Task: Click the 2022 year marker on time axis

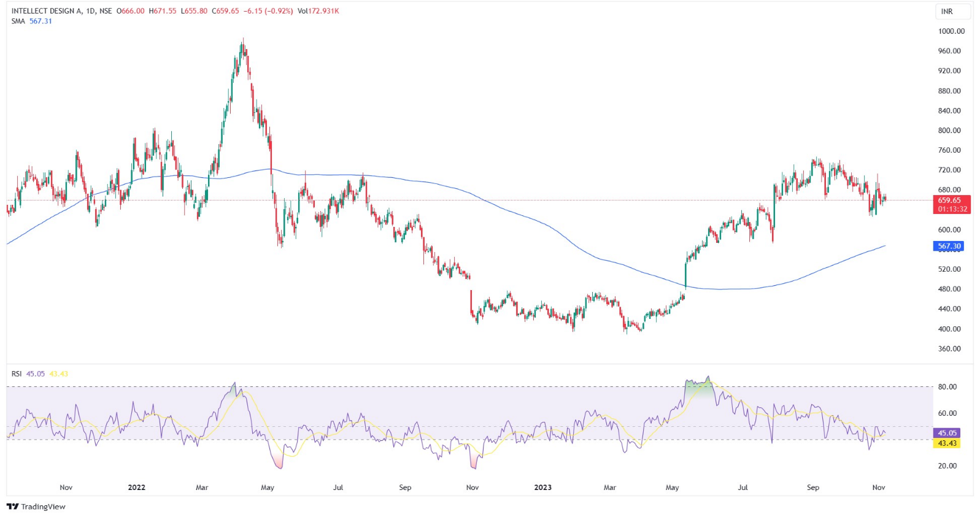Action: point(136,488)
